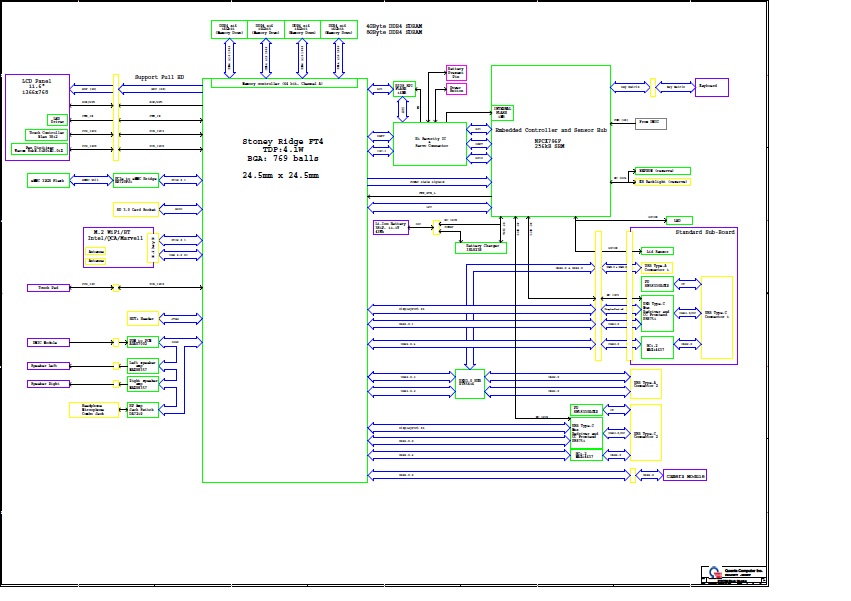Viewport: 851px width, 601px height.
Task: Click the Quanta Computer logo in title block
Action: (x=714, y=573)
